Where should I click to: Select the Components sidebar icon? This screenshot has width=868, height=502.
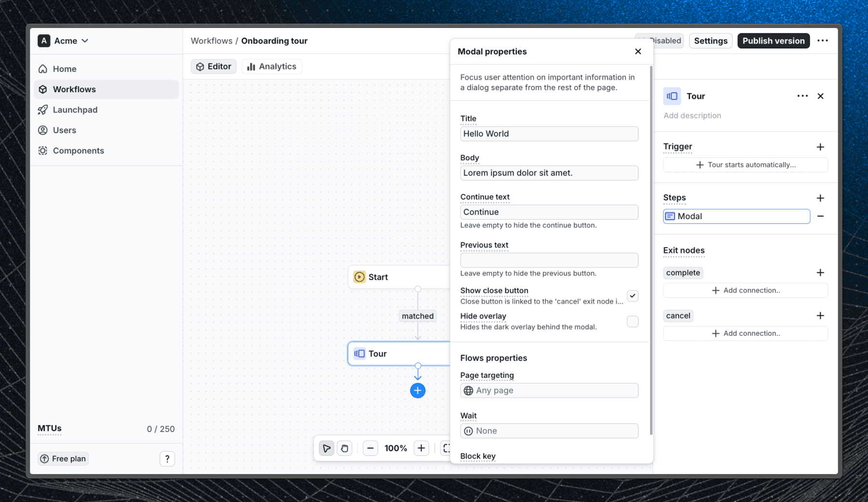[43, 151]
